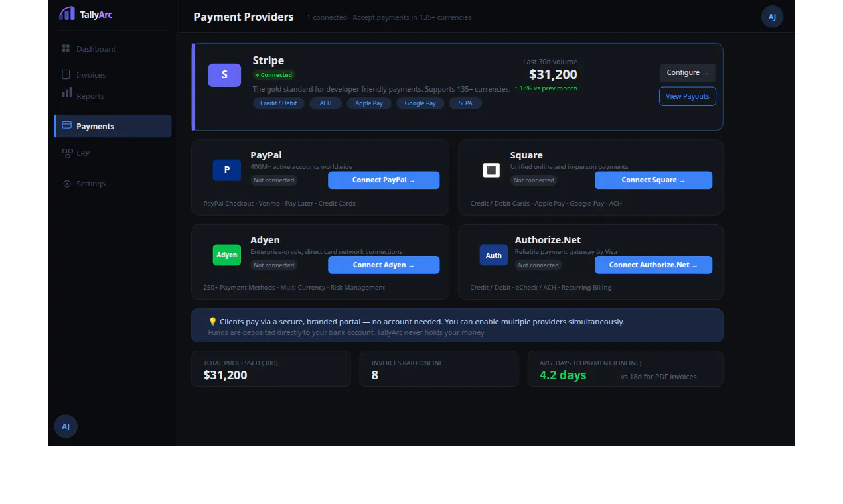Click the ERP nodes icon

[67, 153]
